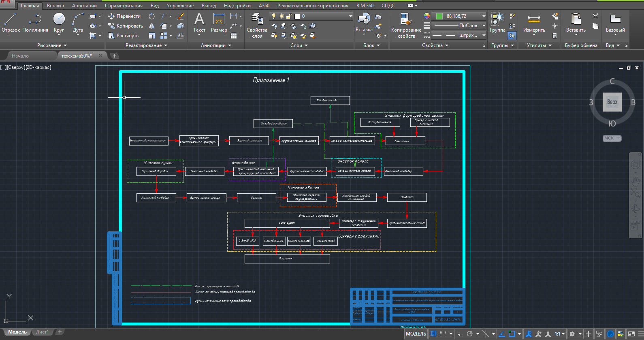Image resolution: width=644 pixels, height=340 pixels.
Task: Select the Круг circle tool
Action: pyautogui.click(x=59, y=23)
